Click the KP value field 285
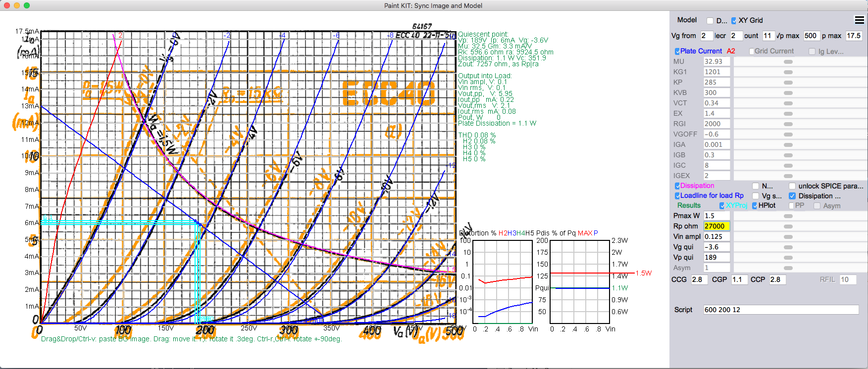The width and height of the screenshot is (868, 369). pos(716,82)
